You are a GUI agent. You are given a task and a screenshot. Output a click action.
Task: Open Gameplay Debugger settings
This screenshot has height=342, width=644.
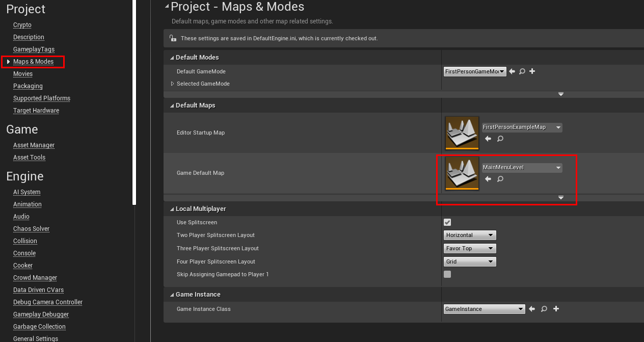coord(41,314)
